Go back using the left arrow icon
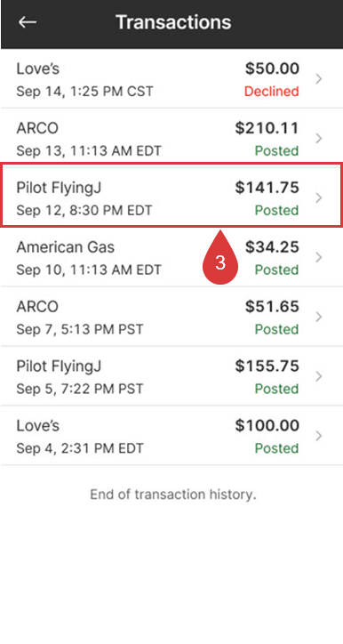The height and width of the screenshot is (644, 343). (x=28, y=21)
